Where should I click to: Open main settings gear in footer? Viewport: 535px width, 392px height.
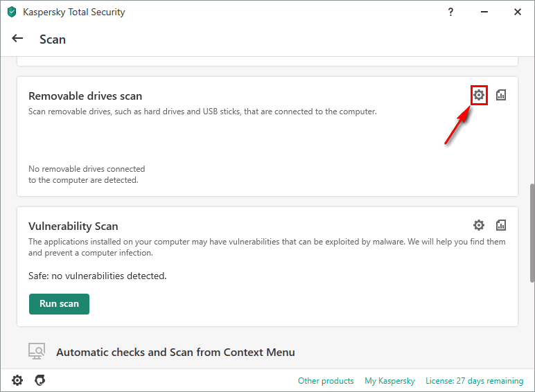17,380
